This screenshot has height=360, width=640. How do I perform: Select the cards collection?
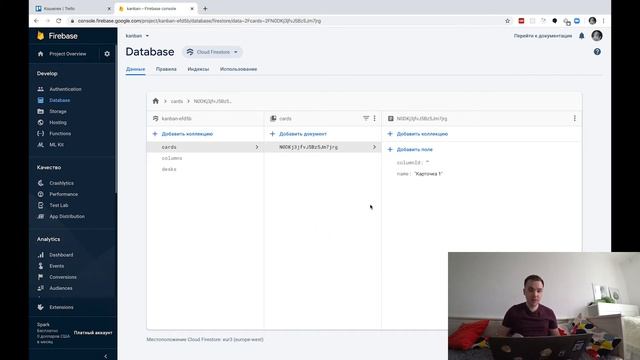tap(205, 147)
